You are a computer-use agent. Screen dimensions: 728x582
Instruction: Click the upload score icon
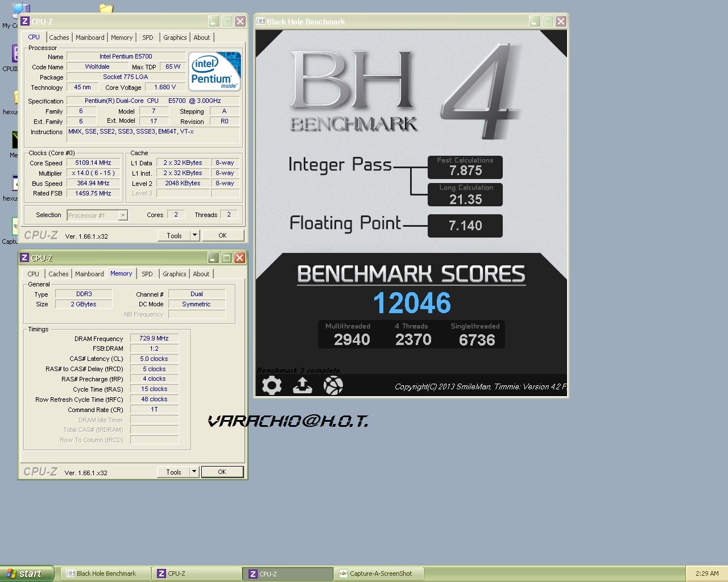coord(303,386)
